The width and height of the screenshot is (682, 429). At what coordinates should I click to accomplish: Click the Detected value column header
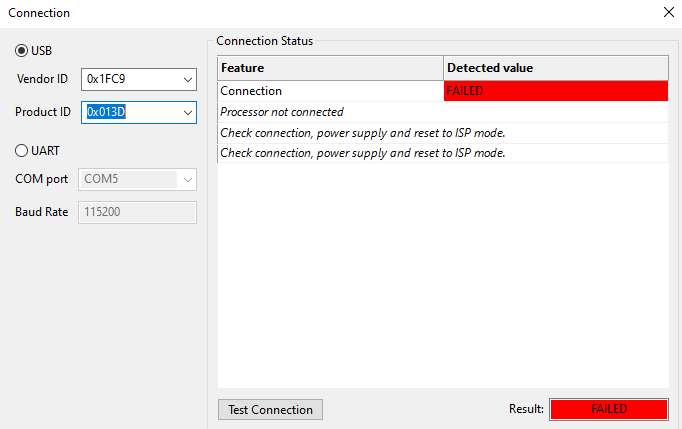(555, 68)
